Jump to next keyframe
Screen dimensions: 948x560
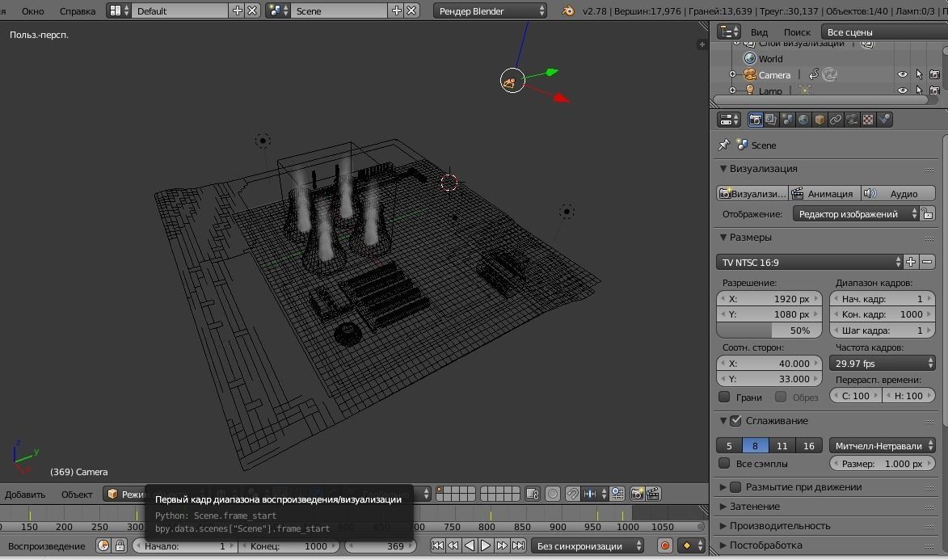pos(502,546)
